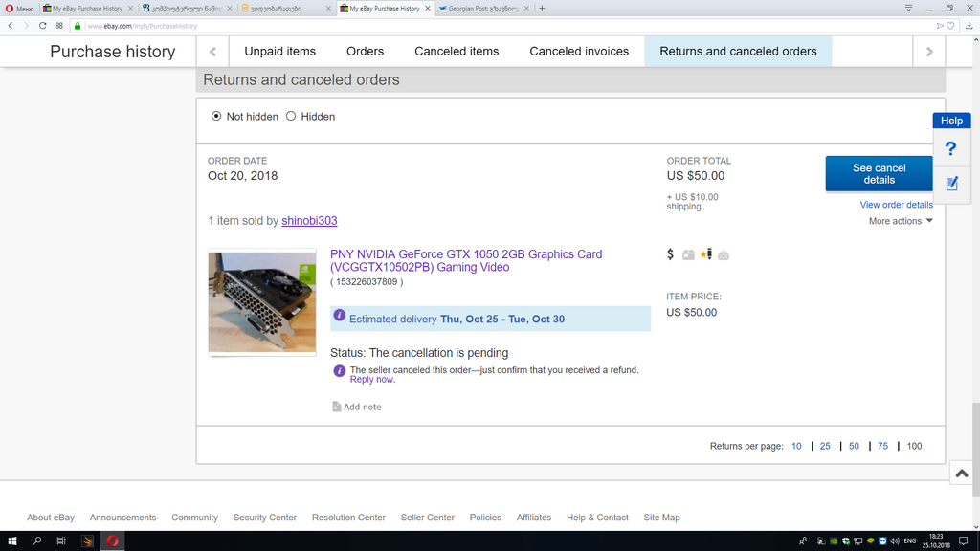Open the Help & Contact footer link
This screenshot has height=551, width=980.
[x=597, y=518]
